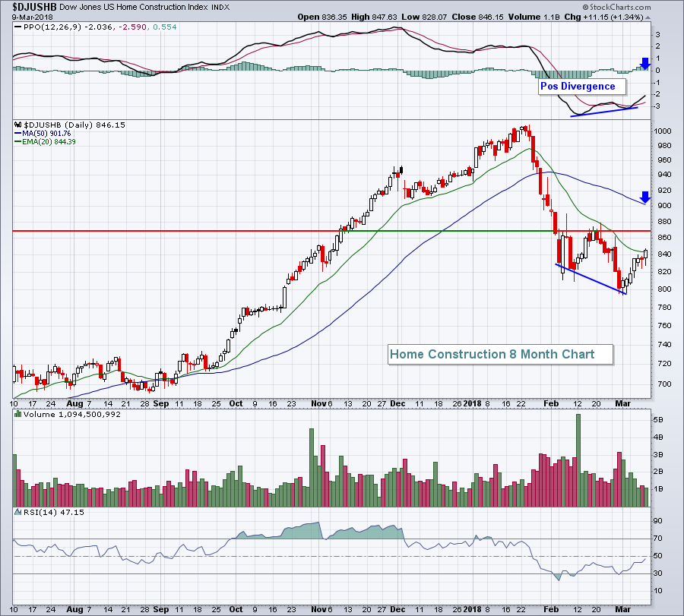Click the RSI(14) 47.15 legend
The width and height of the screenshot is (684, 616).
pyautogui.click(x=54, y=512)
